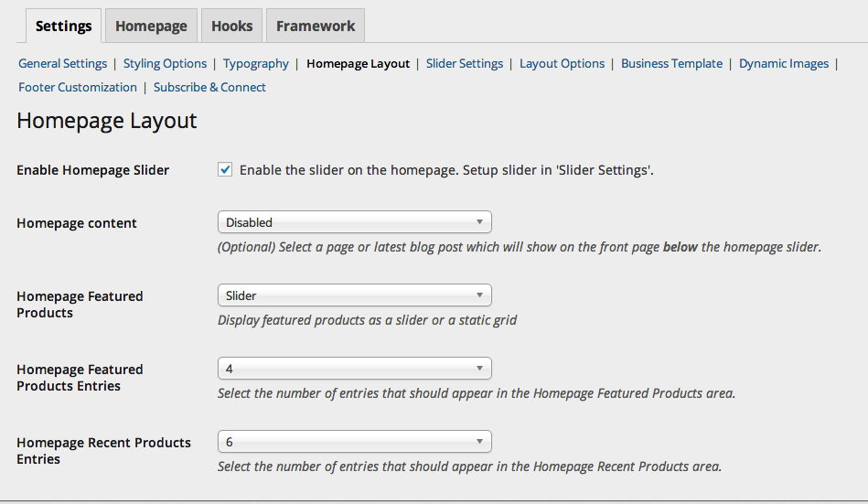Open Business Template settings
The width and height of the screenshot is (868, 504).
(x=671, y=63)
